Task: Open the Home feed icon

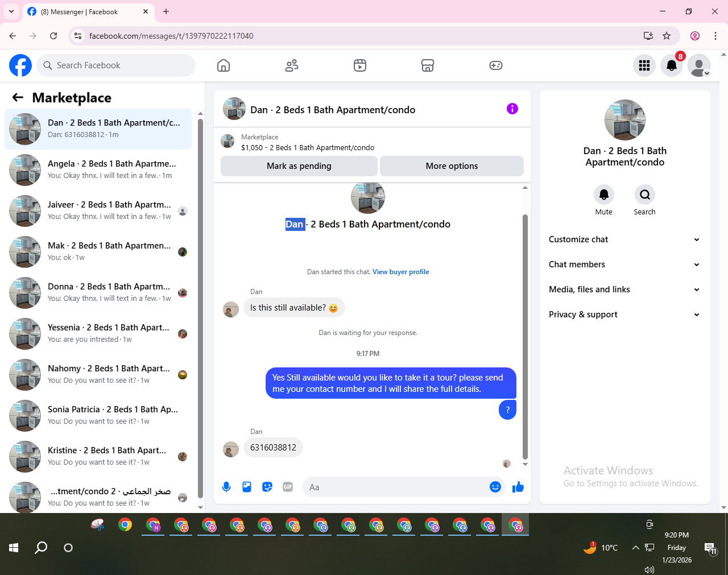Action: tap(224, 65)
